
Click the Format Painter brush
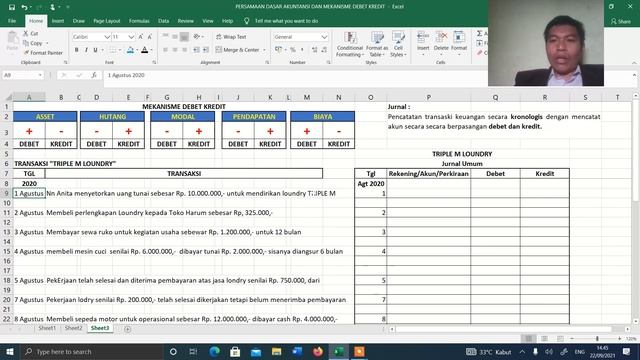coord(26,53)
